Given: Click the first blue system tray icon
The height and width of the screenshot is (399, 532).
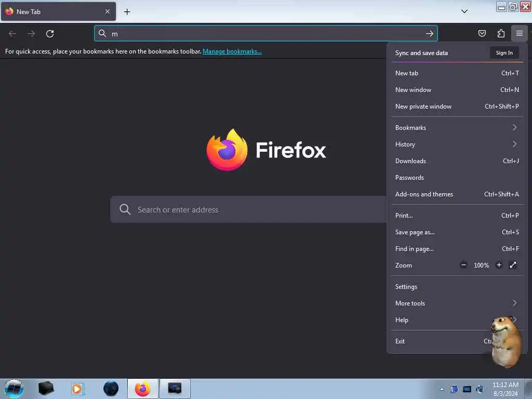Looking at the screenshot, I should [454, 389].
